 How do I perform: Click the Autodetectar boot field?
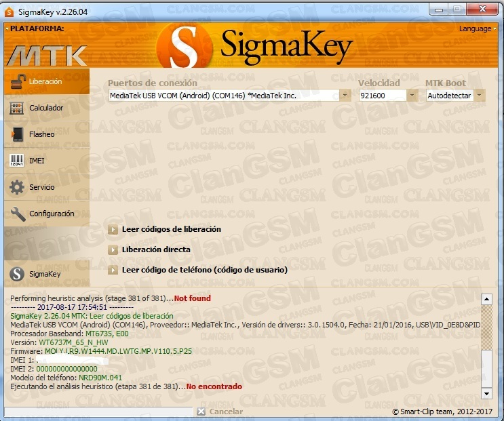(450, 96)
